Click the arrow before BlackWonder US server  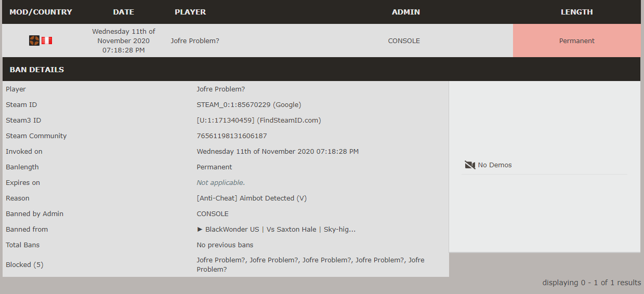200,230
